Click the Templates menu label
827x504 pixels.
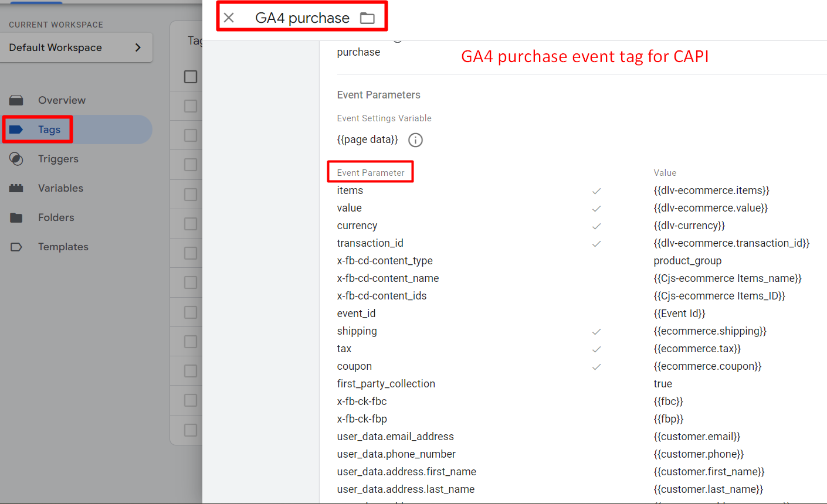(x=63, y=247)
